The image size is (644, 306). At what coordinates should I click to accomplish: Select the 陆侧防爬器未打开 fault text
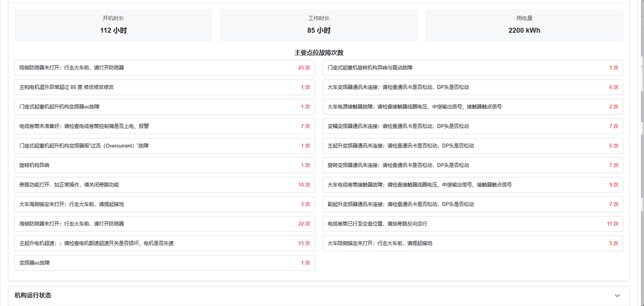coord(72,68)
